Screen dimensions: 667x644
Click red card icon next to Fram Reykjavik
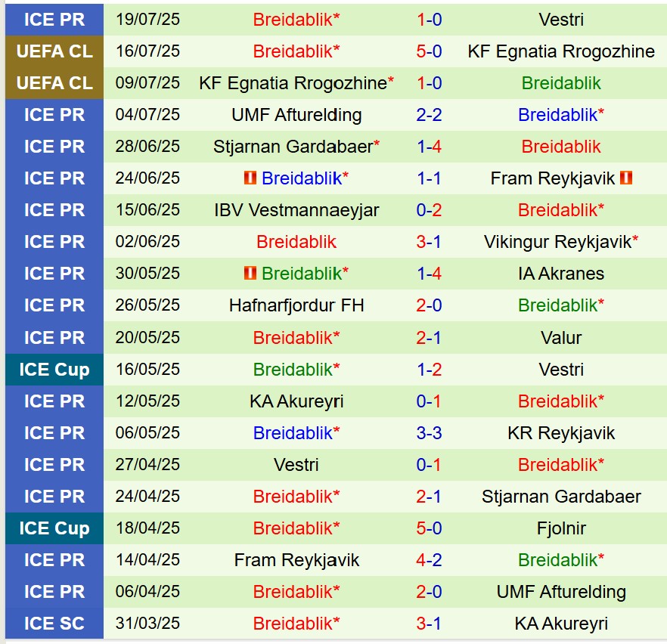click(625, 178)
